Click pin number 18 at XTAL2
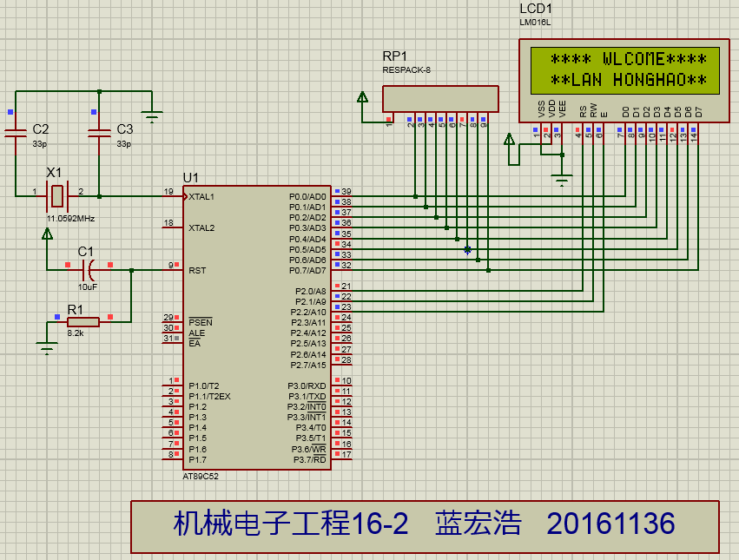This screenshot has height=560, width=739. [168, 222]
